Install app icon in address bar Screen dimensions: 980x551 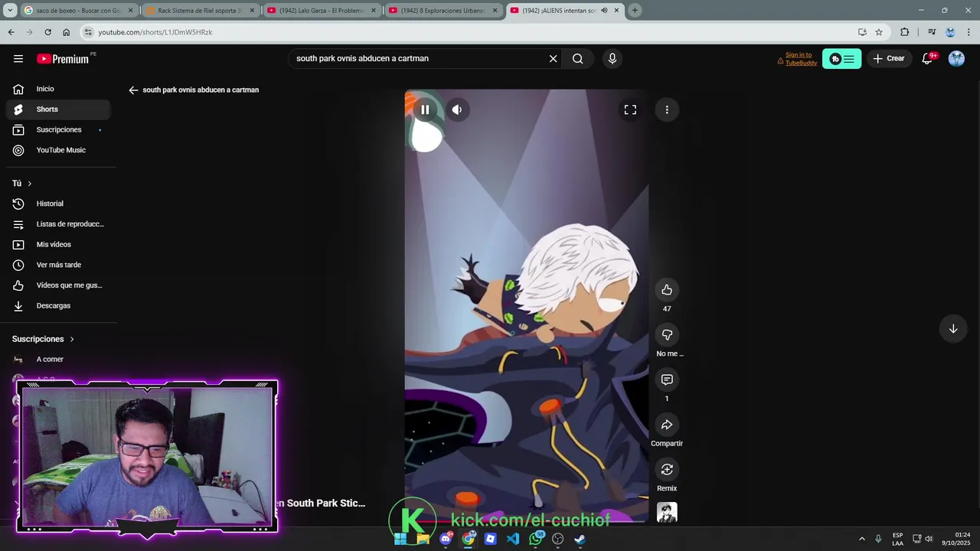862,32
